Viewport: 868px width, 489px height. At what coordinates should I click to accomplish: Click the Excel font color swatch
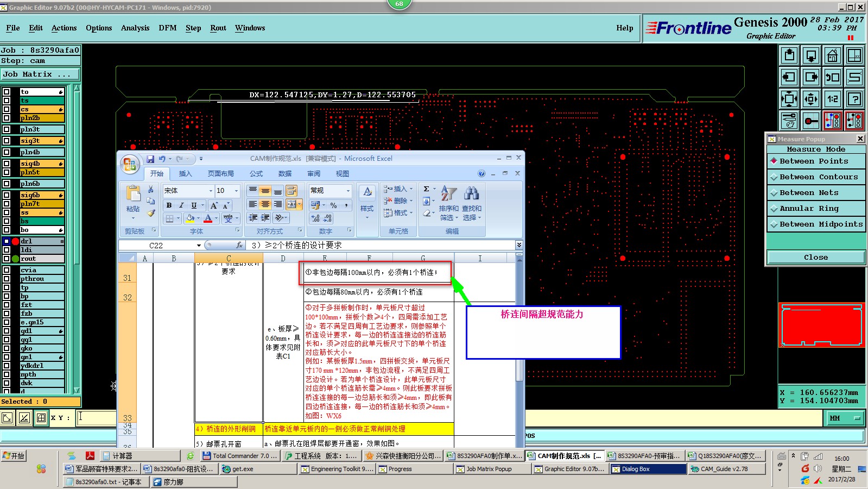pos(208,218)
